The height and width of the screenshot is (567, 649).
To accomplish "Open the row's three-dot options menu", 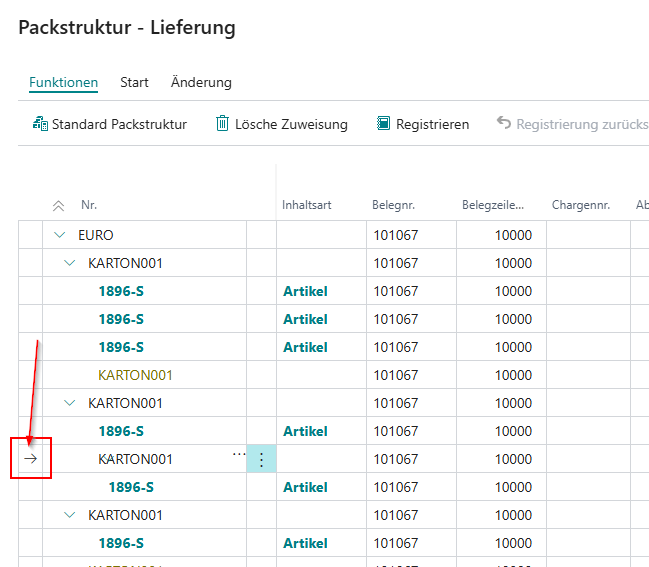I will (x=261, y=459).
